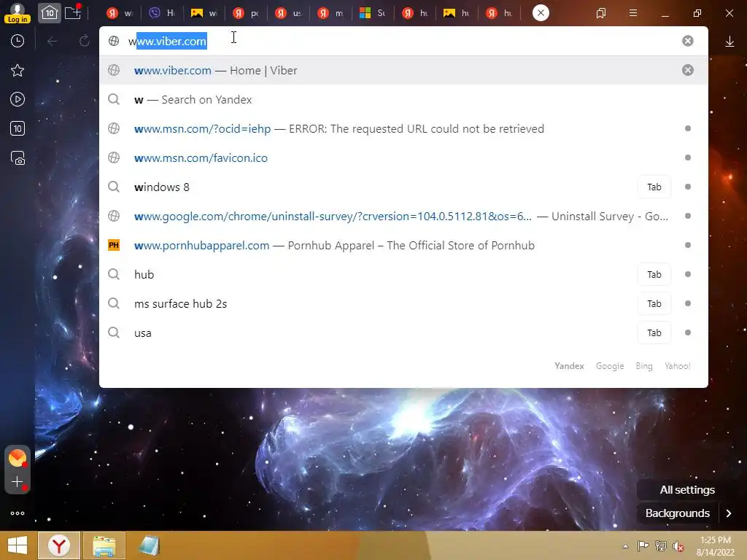Switch search engine to Bing

click(644, 366)
